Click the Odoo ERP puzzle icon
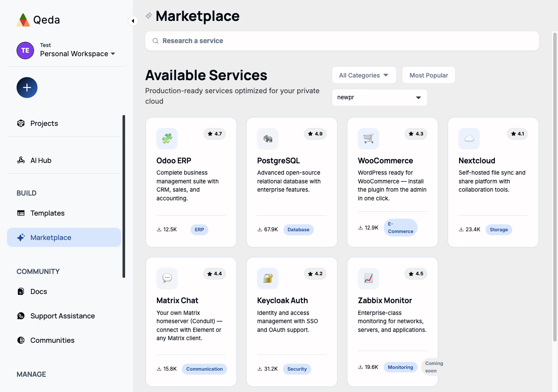Viewport: 558px width, 392px height. (x=167, y=139)
